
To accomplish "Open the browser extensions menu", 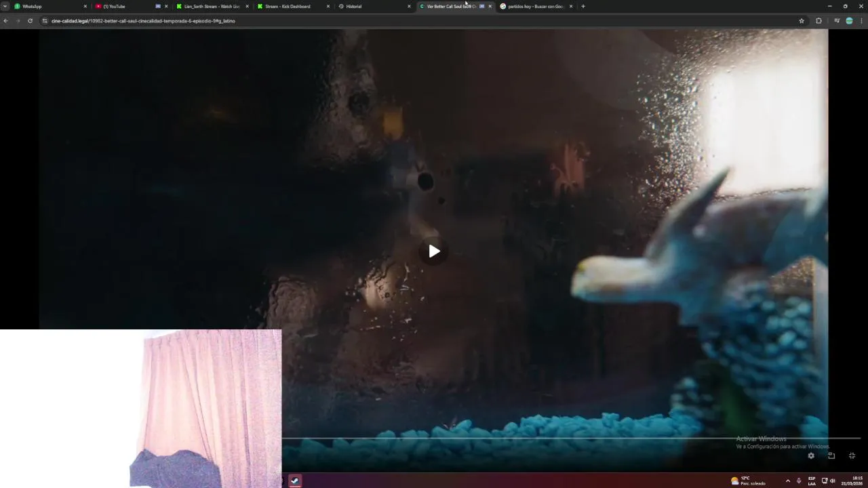I will (x=818, y=21).
